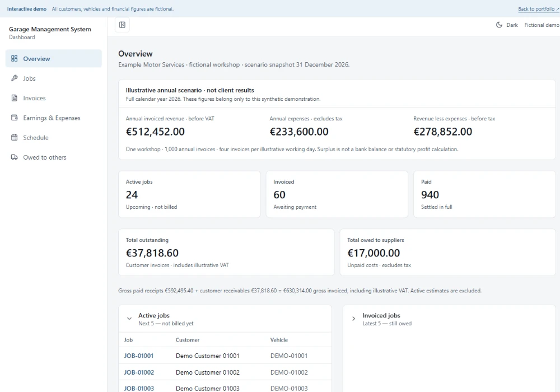Click the Owed to others truck icon
The height and width of the screenshot is (392, 560).
(15, 157)
